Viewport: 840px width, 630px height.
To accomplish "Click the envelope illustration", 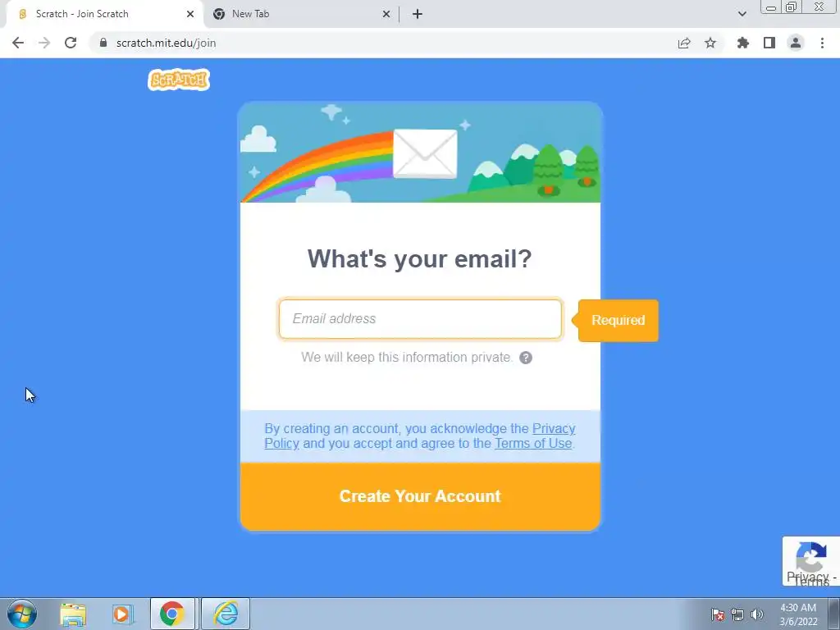I will (x=426, y=153).
